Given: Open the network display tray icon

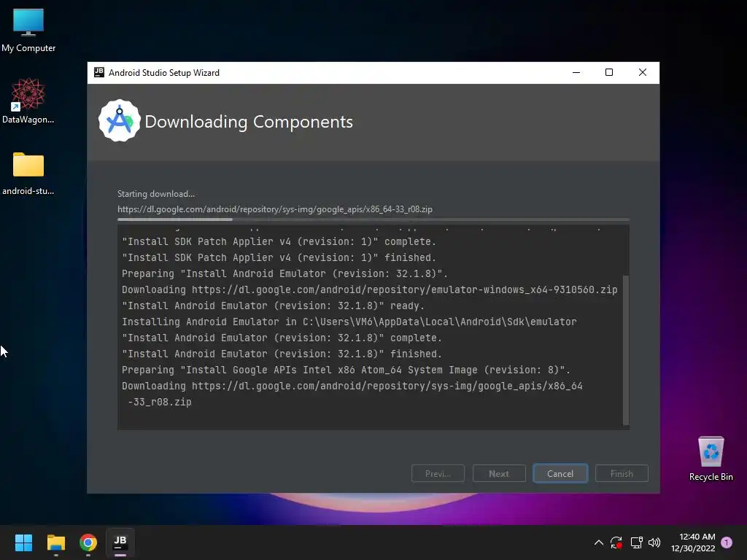Looking at the screenshot, I should (636, 542).
